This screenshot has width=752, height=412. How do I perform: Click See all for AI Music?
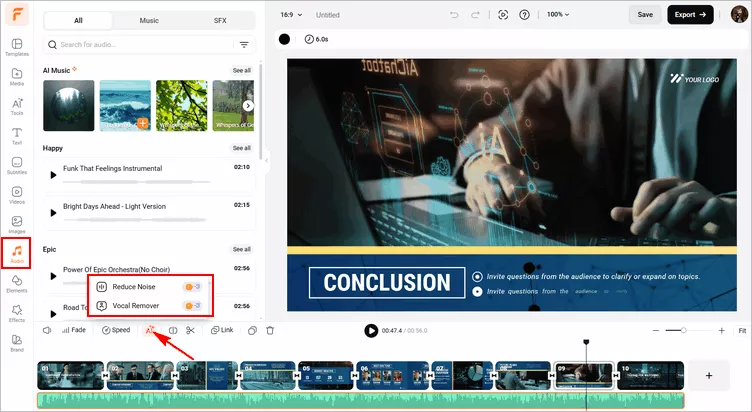(x=242, y=71)
